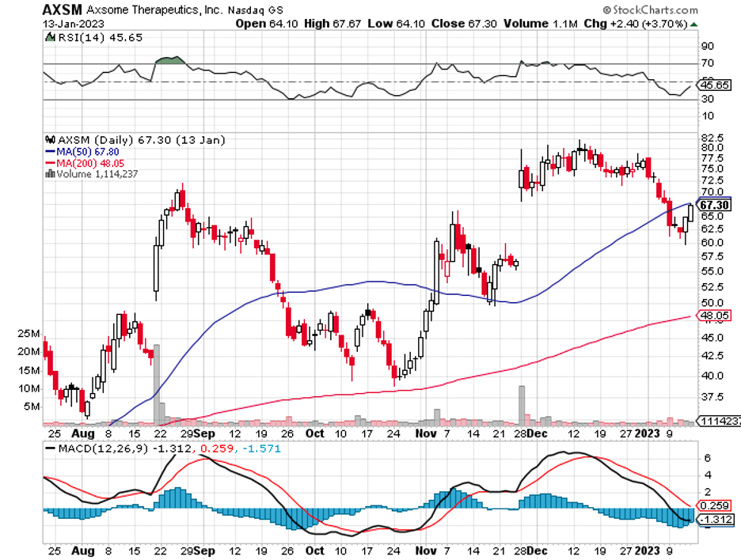Click the blue -1.571 histogram value in MACD legend
The width and height of the screenshot is (741, 560).
(261, 448)
